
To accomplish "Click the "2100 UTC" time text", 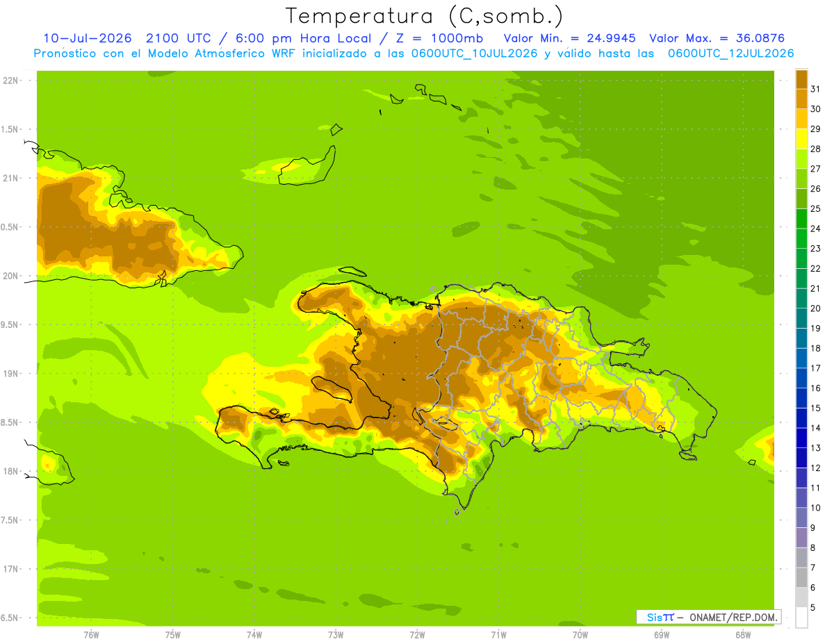I will [178, 38].
